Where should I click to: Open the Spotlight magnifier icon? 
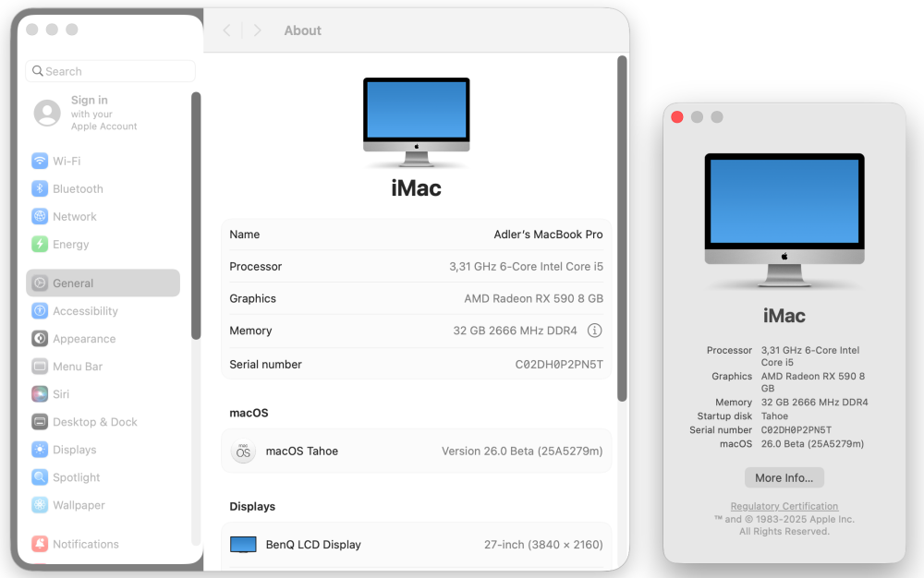coord(40,476)
